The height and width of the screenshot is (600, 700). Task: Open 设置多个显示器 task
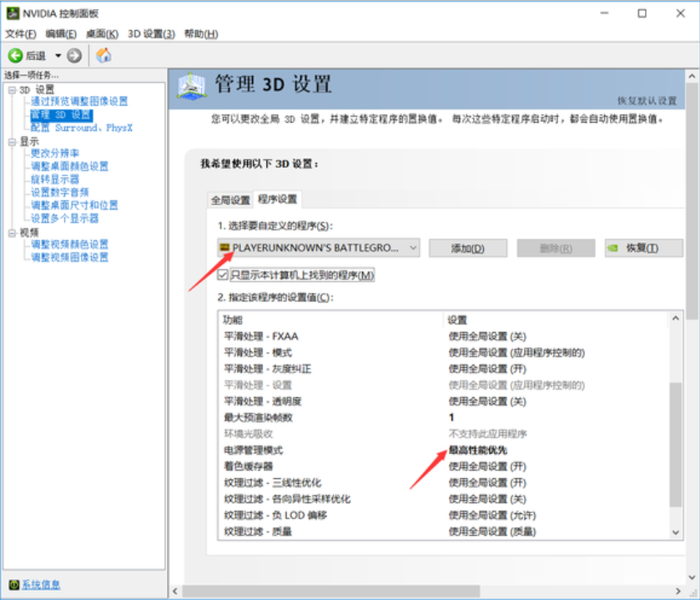[x=64, y=219]
